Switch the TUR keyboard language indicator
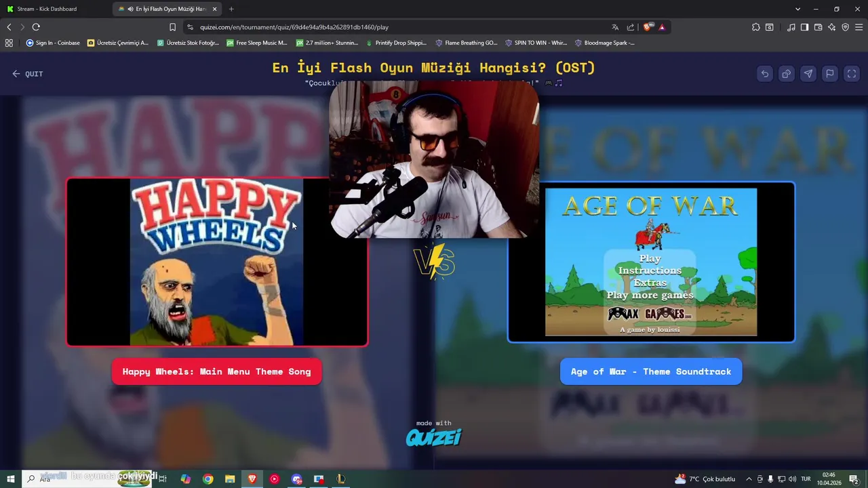This screenshot has width=868, height=488. [x=806, y=479]
